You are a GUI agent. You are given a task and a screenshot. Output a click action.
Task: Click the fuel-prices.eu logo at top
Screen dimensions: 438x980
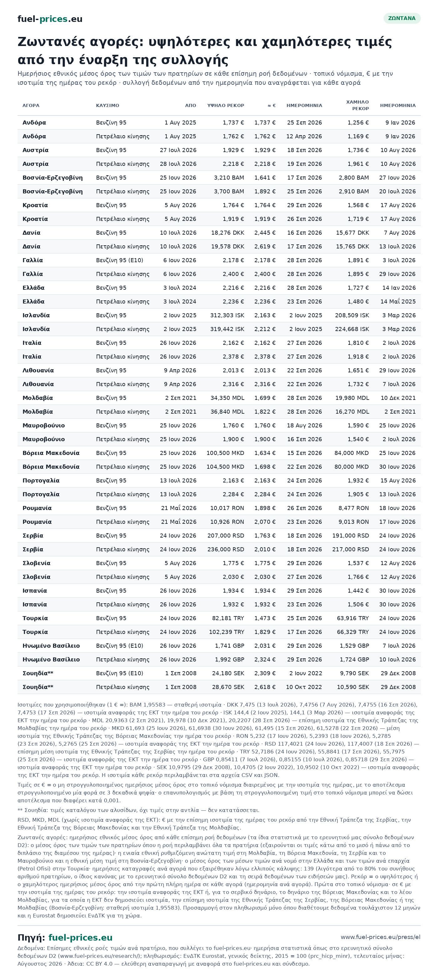[50, 19]
